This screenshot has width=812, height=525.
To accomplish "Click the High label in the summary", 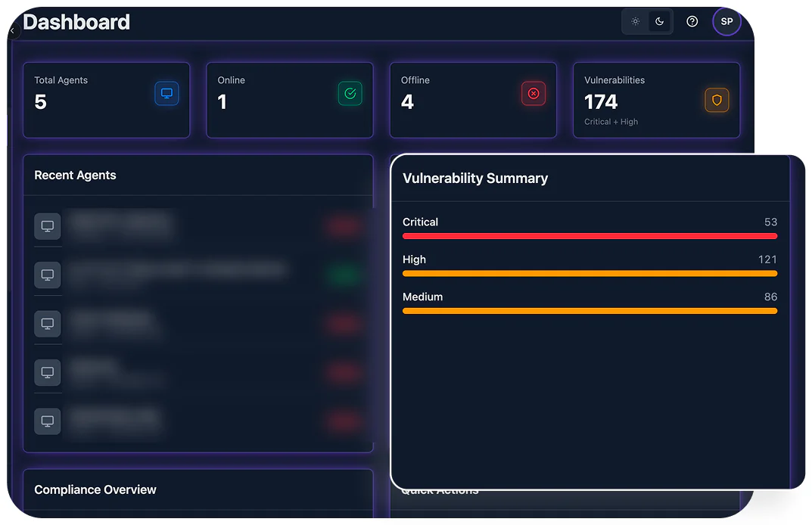I will 414,259.
